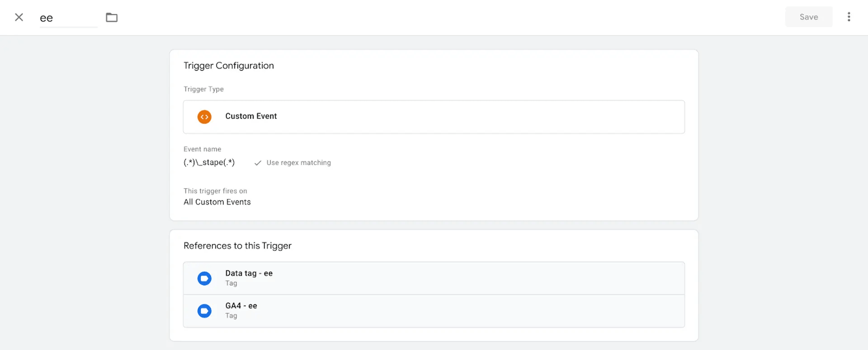Open the Data tag - ee reference

tap(434, 278)
